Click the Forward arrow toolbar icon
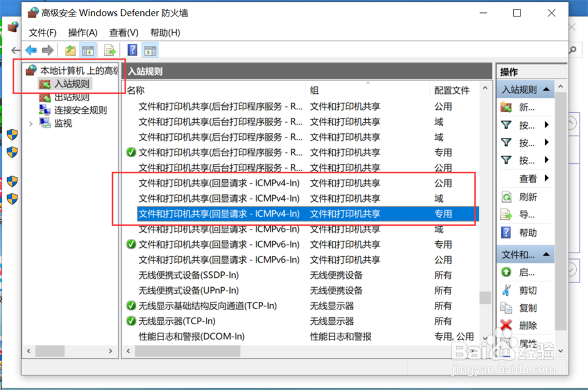This screenshot has height=390, width=588. 48,50
